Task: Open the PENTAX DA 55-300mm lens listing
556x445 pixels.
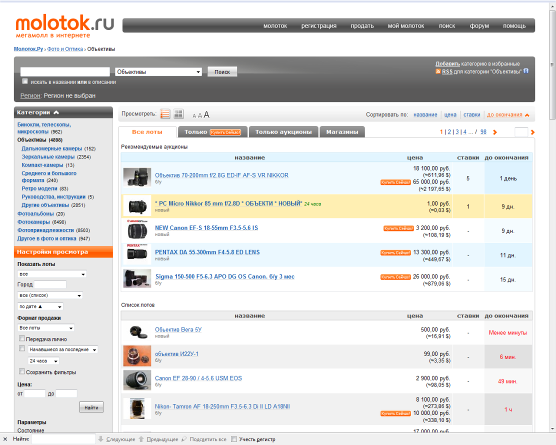Action: point(207,252)
